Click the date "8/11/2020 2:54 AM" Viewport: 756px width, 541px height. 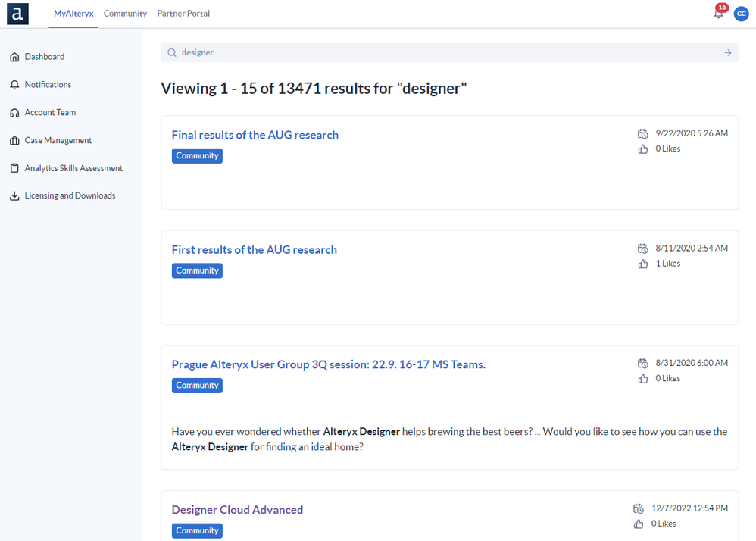pos(692,249)
